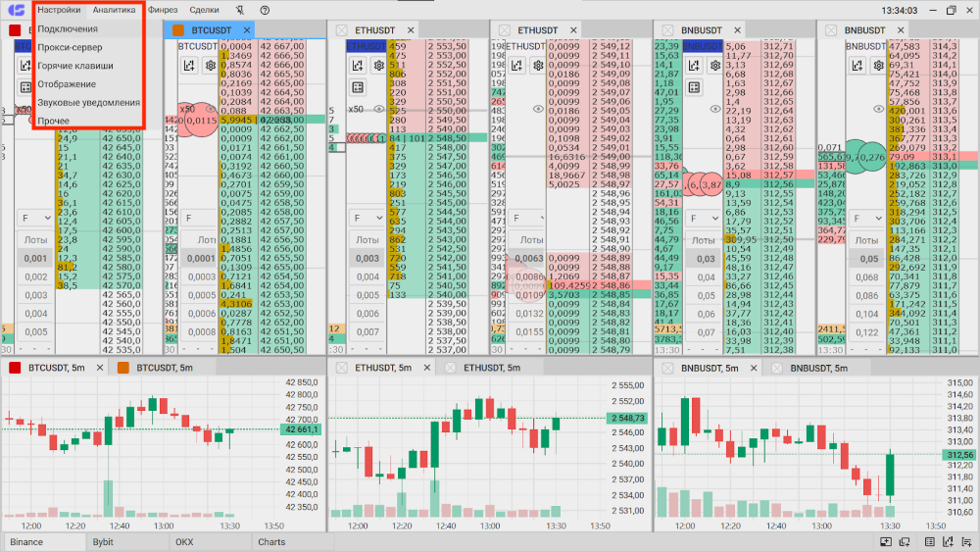The width and height of the screenshot is (980, 552).
Task: Select Горячие клавиши from Настройки menu
Action: tap(75, 66)
